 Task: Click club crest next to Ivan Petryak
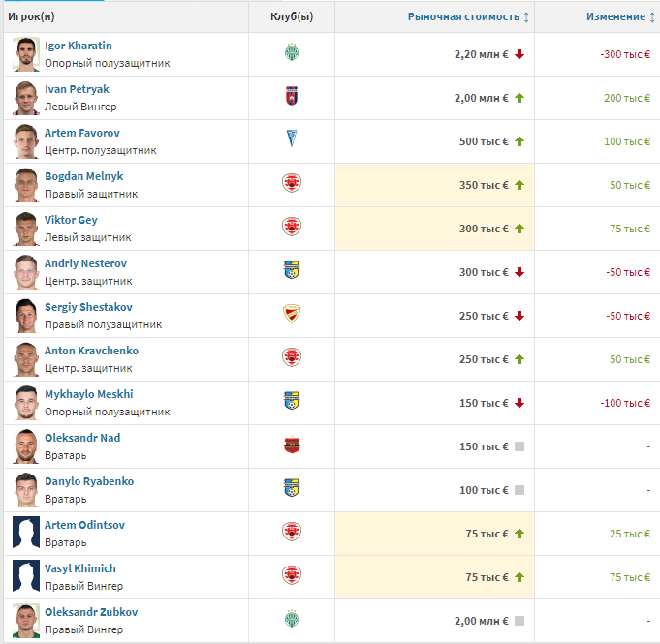tap(291, 98)
